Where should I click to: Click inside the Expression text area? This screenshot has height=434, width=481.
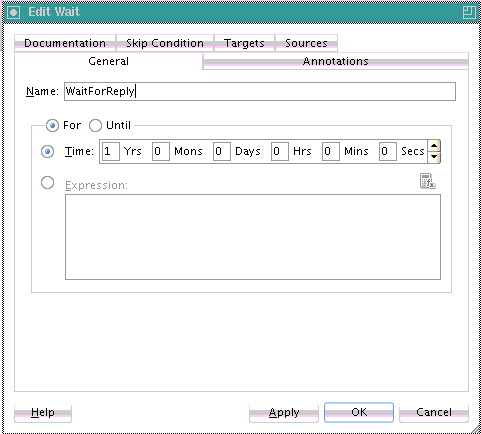[x=253, y=237]
